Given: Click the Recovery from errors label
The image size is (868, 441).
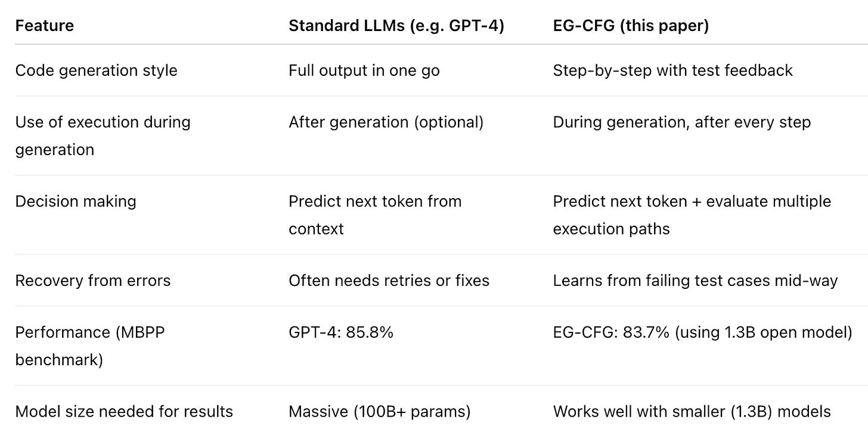Looking at the screenshot, I should tap(93, 280).
